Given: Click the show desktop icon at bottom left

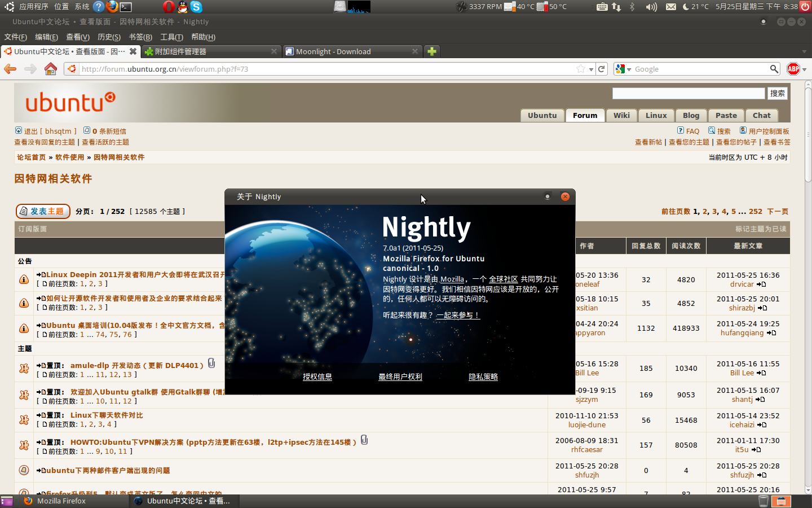Looking at the screenshot, I should tap(7, 501).
